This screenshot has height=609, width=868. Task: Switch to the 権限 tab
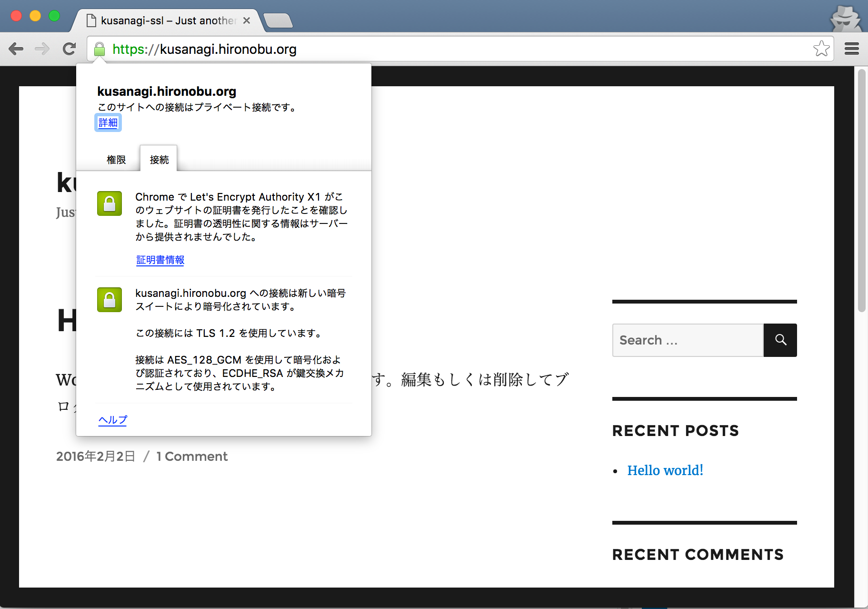[116, 160]
